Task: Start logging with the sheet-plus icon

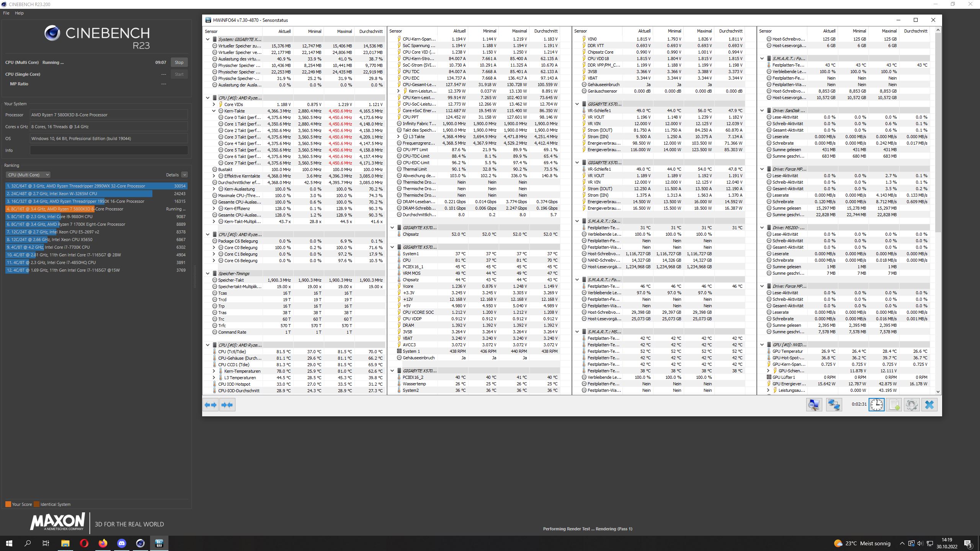Action: pos(894,405)
